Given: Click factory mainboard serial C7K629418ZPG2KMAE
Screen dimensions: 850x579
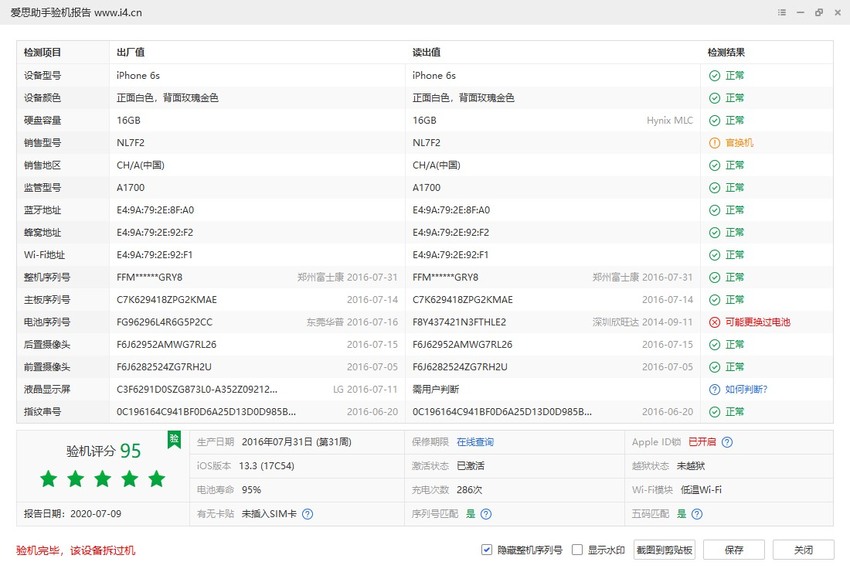Looking at the screenshot, I should pos(166,300).
